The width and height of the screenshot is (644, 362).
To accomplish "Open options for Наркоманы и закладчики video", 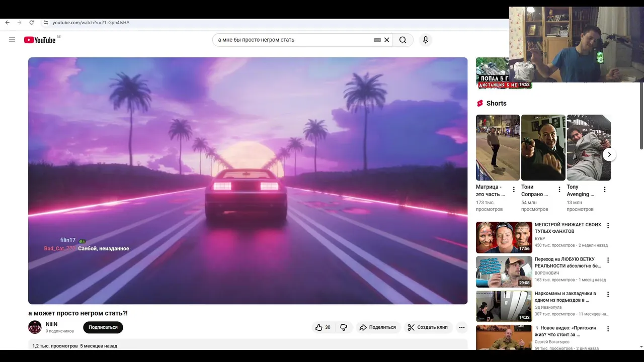I will [x=608, y=295].
